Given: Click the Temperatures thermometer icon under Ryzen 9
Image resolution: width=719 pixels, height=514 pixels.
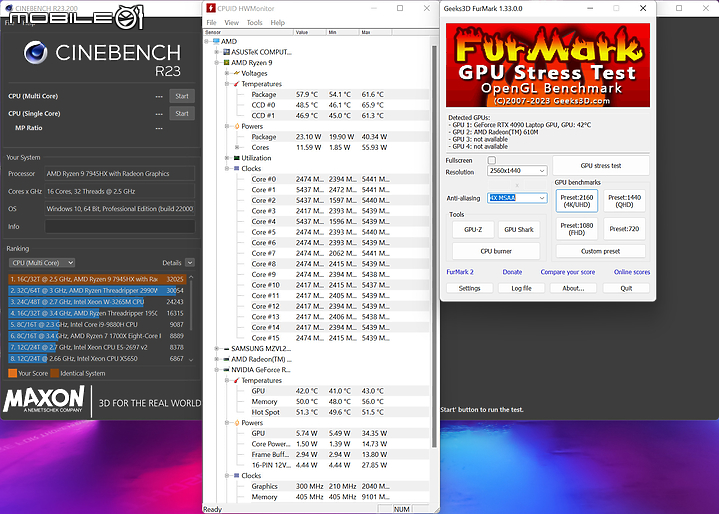Looking at the screenshot, I should [x=237, y=84].
